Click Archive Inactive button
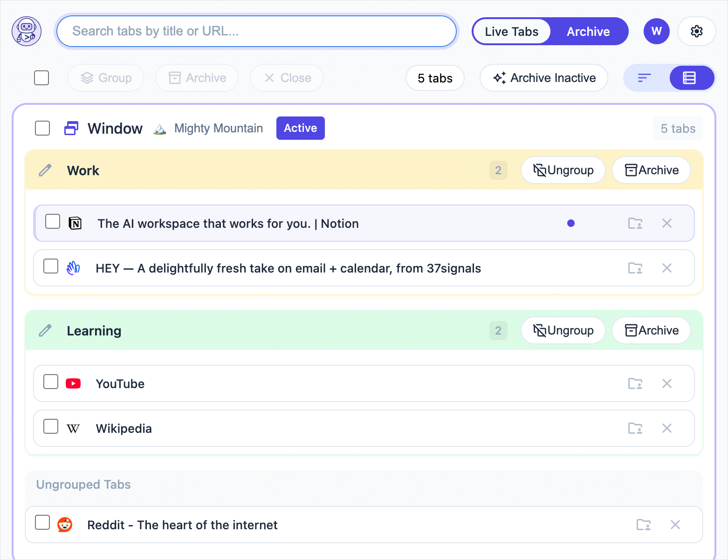The width and height of the screenshot is (728, 560). tap(544, 78)
